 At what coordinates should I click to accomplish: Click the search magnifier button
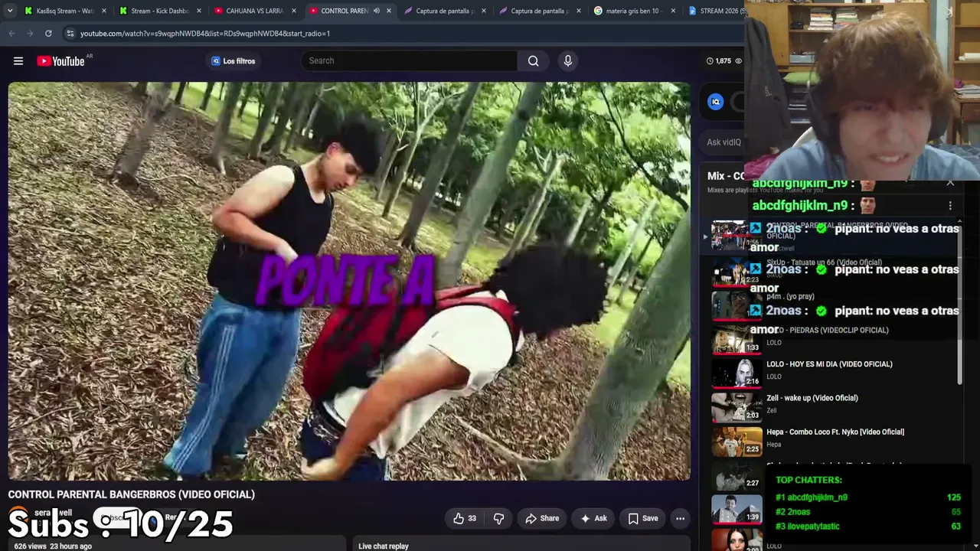coord(533,61)
